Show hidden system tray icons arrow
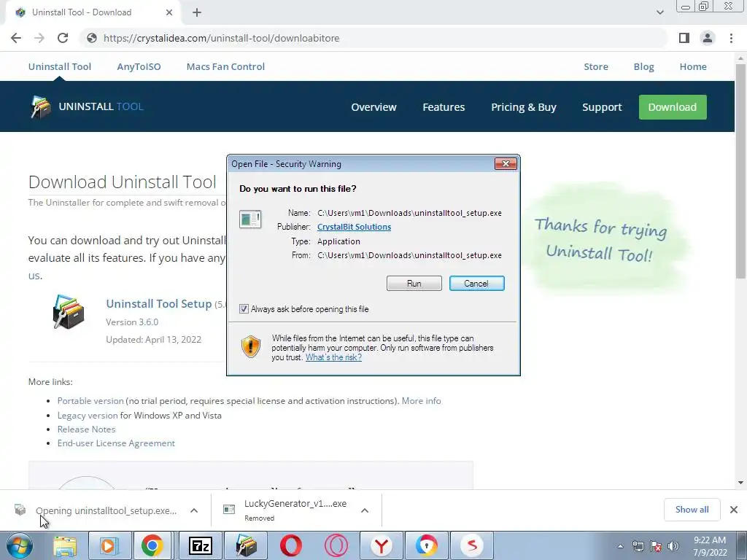This screenshot has width=747, height=560. pos(620,546)
